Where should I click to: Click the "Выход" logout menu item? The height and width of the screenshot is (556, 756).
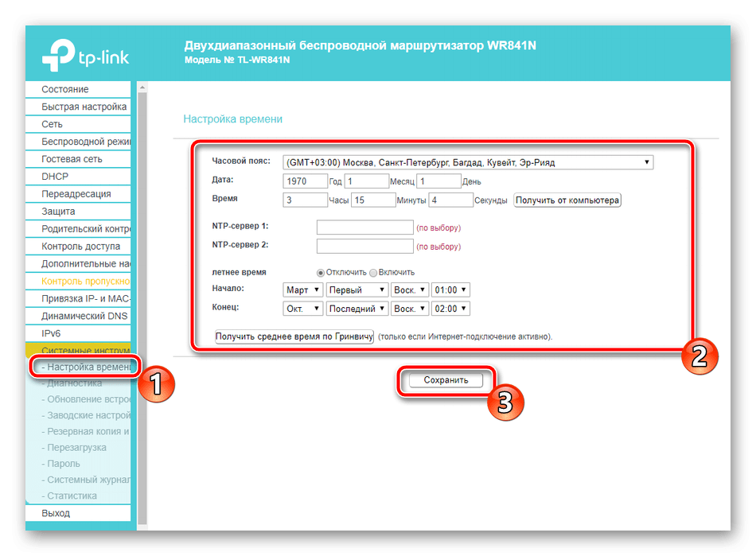56,513
